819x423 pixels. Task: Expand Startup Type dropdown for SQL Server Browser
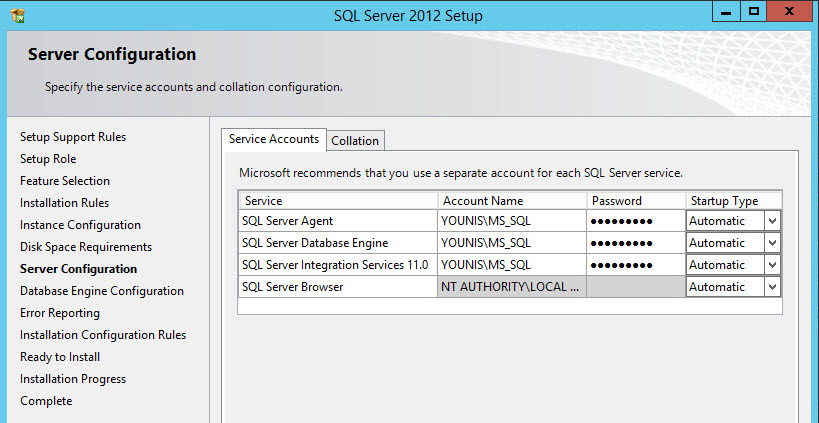pyautogui.click(x=771, y=287)
